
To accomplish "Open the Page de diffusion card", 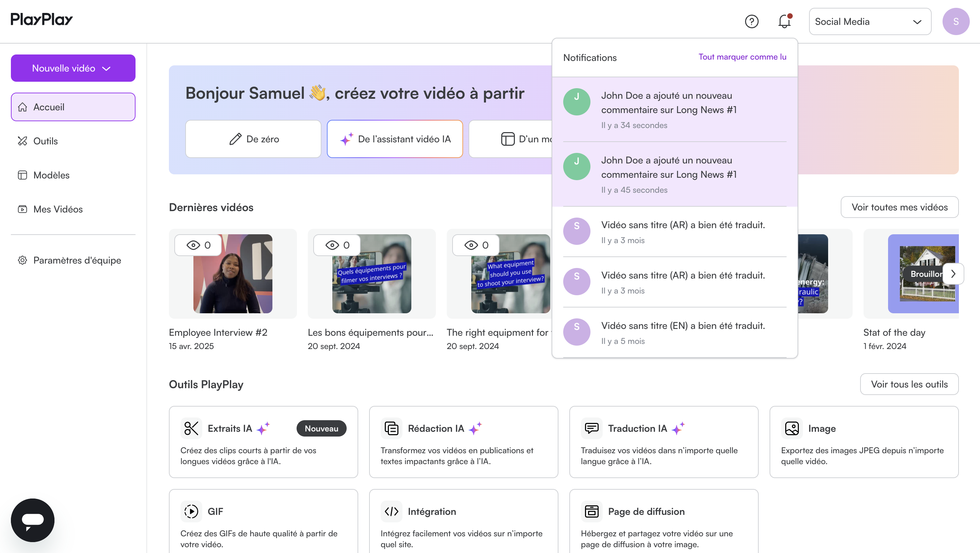I will 663,521.
